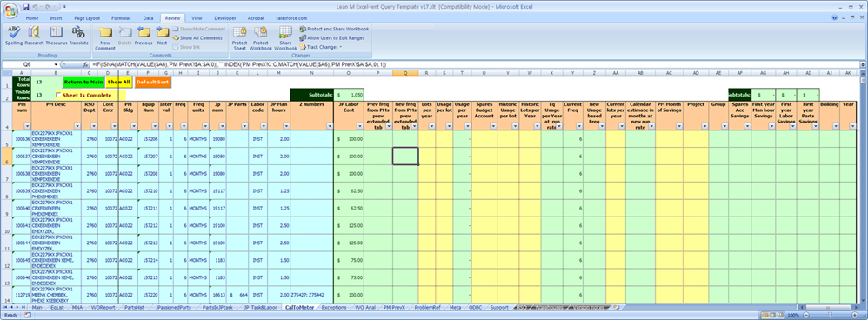Select cell containing 100636
The width and height of the screenshot is (868, 320).
[x=22, y=139]
